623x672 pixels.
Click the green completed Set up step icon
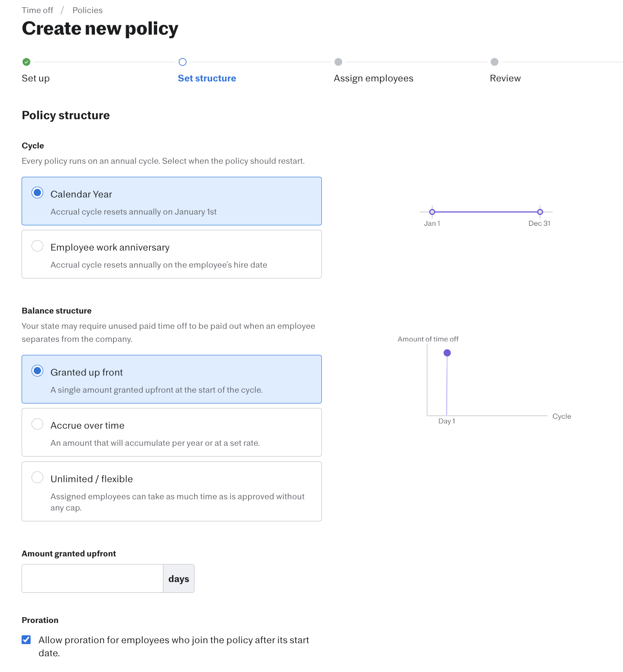tap(27, 62)
